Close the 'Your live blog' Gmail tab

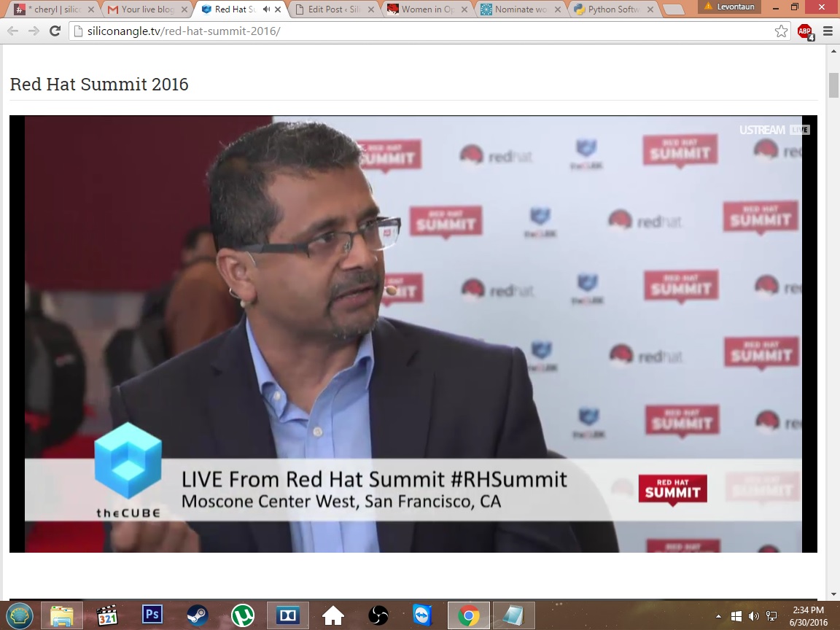184,9
